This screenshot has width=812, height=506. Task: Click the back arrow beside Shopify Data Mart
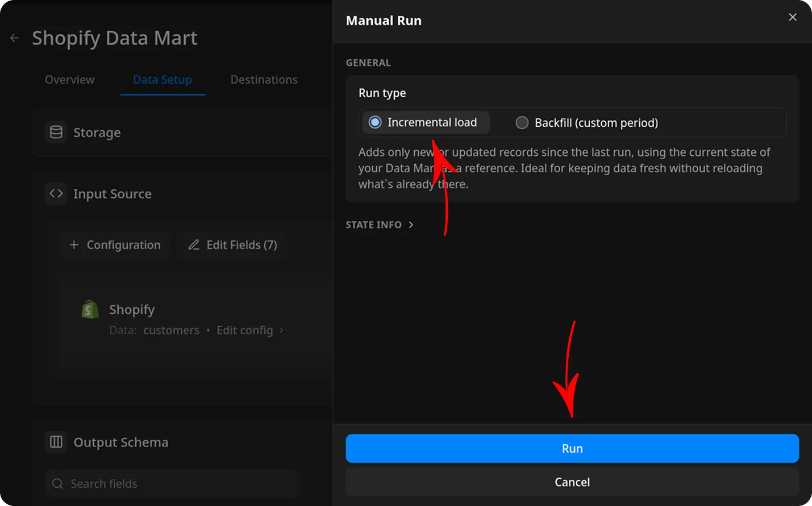pyautogui.click(x=14, y=38)
